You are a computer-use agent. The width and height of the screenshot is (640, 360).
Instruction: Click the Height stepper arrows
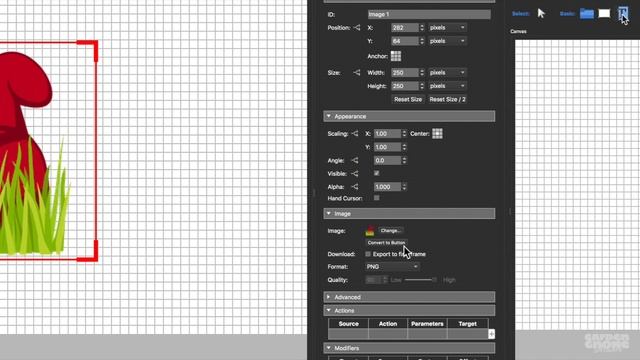(422, 86)
